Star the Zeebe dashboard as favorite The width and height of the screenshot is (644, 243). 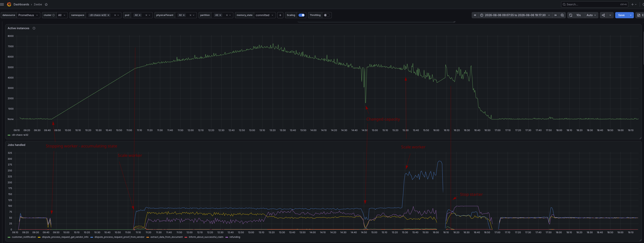46,4
